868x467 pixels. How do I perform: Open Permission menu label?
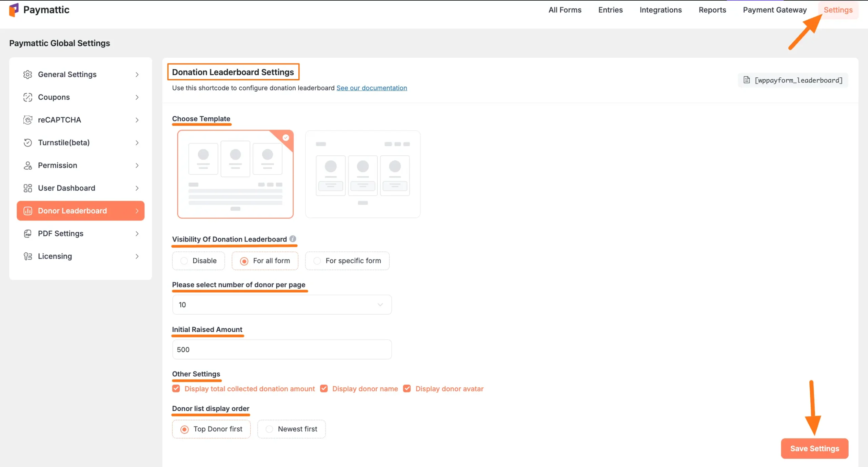click(58, 166)
